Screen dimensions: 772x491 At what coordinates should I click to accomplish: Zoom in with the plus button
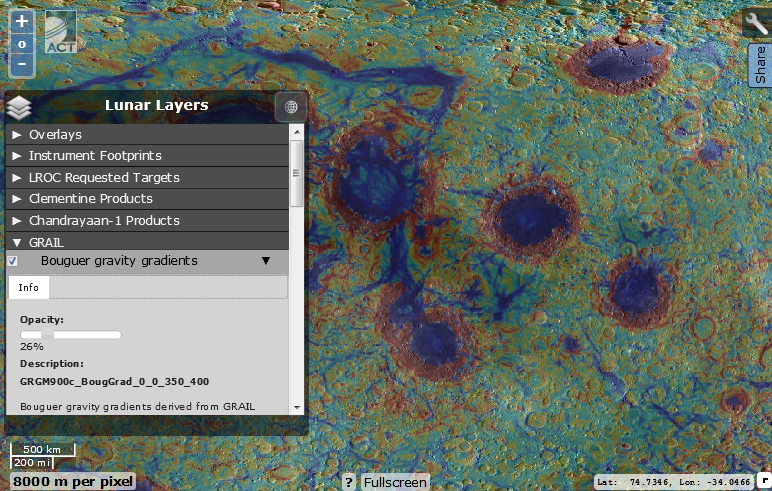[x=22, y=22]
